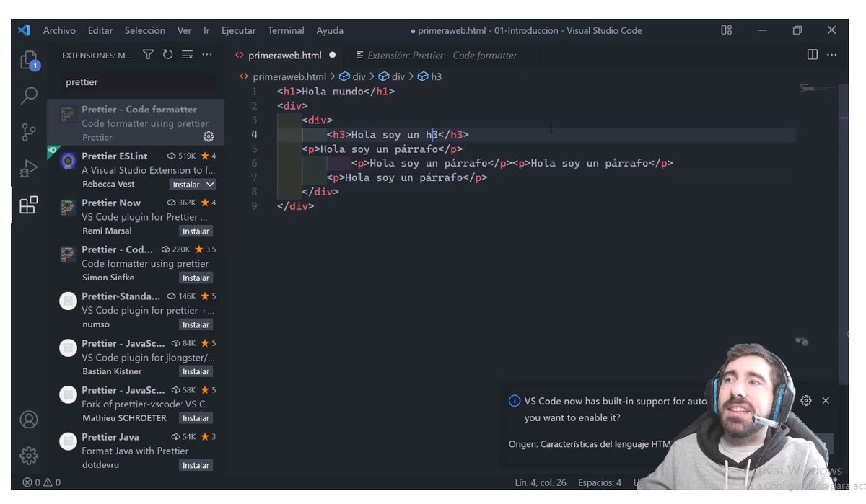Install Mathieu SCHROETER's Prettier fork
This screenshot has height=504, width=866.
(x=196, y=418)
